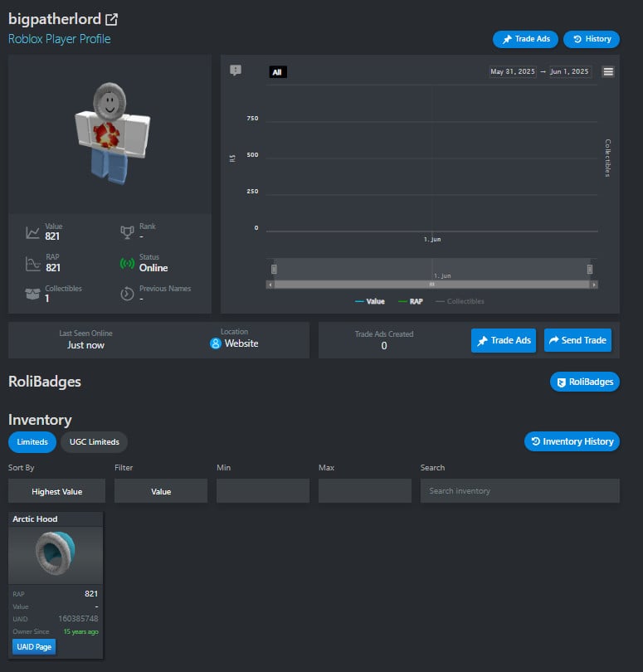Click the Min value input field
The width and height of the screenshot is (643, 672).
263,491
